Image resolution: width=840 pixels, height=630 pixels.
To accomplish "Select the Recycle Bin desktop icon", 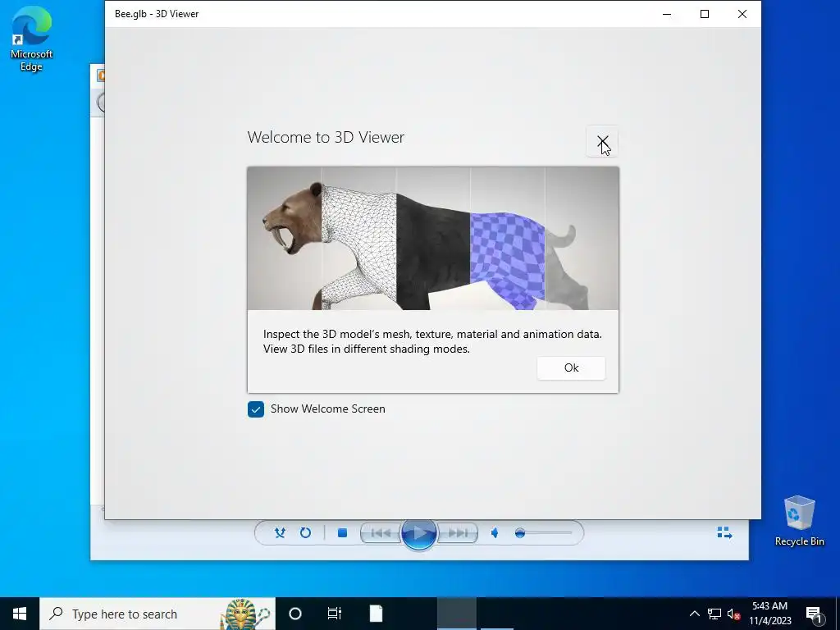I will 799,521.
